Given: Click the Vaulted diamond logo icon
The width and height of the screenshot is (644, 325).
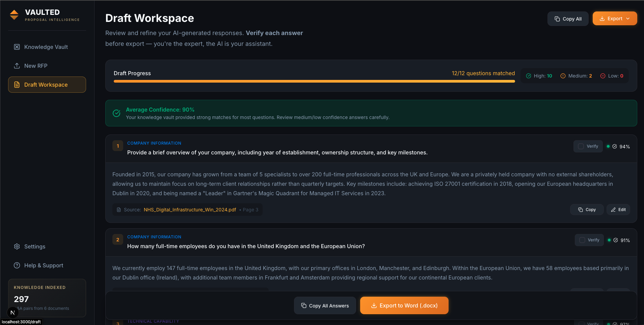Looking at the screenshot, I should coord(14,15).
